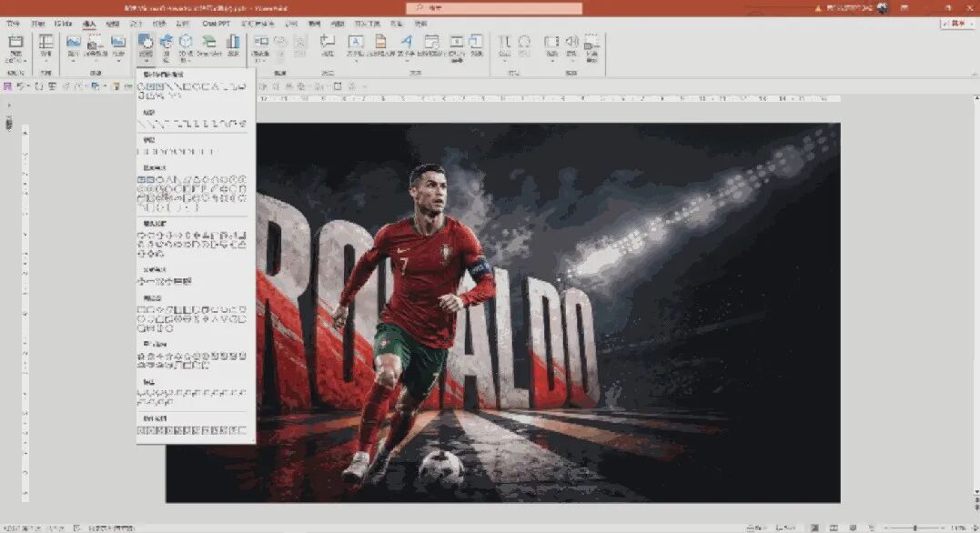
Task: Open the File tab
Action: pyautogui.click(x=13, y=24)
